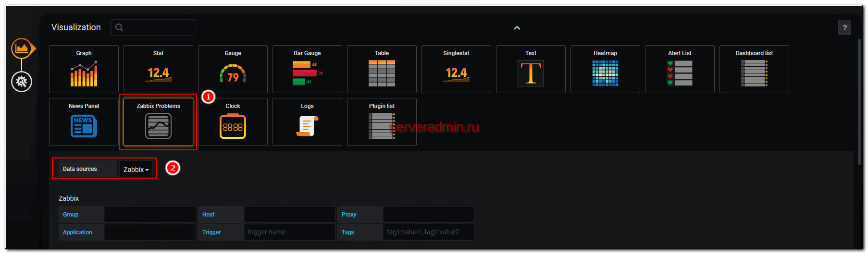868x254 pixels.
Task: Click the help question mark button
Action: [844, 27]
